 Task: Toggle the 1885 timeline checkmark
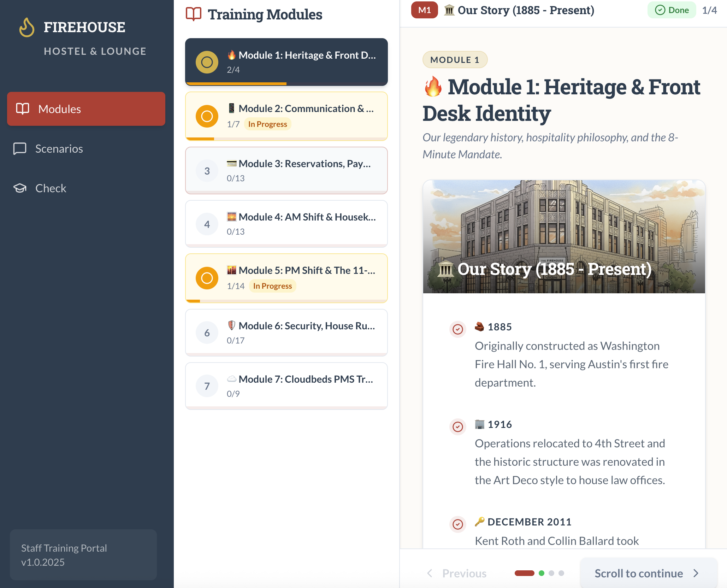458,329
